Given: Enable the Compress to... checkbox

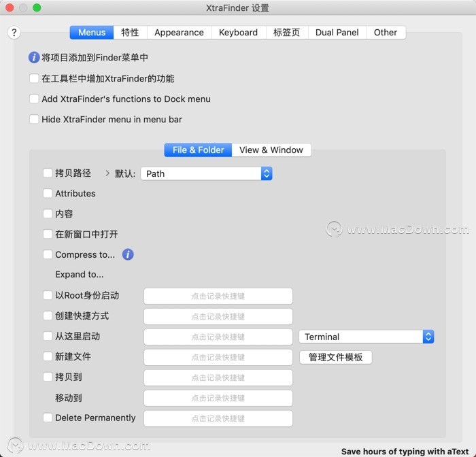Looking at the screenshot, I should [48, 254].
